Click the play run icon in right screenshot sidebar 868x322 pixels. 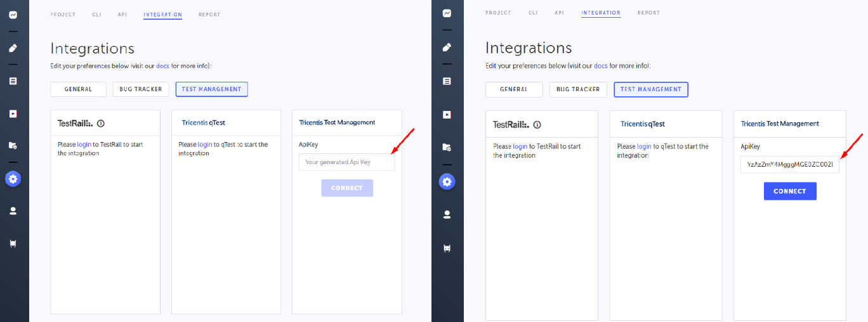point(447,115)
